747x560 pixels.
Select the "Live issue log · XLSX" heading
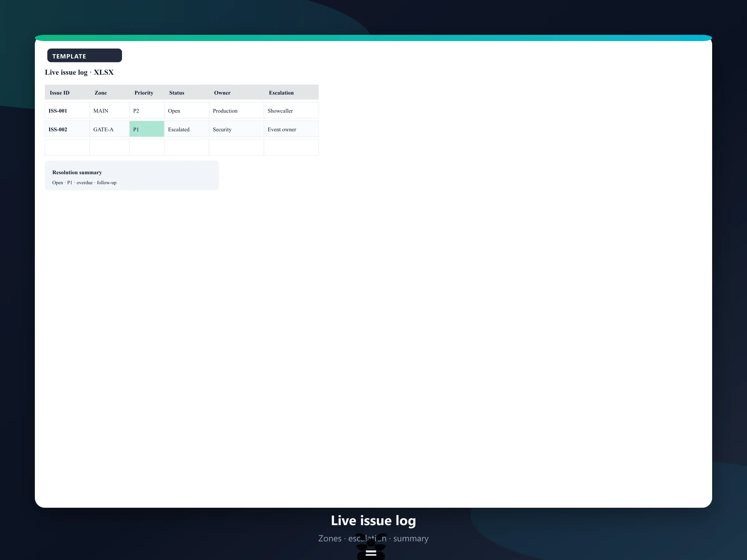coord(79,72)
